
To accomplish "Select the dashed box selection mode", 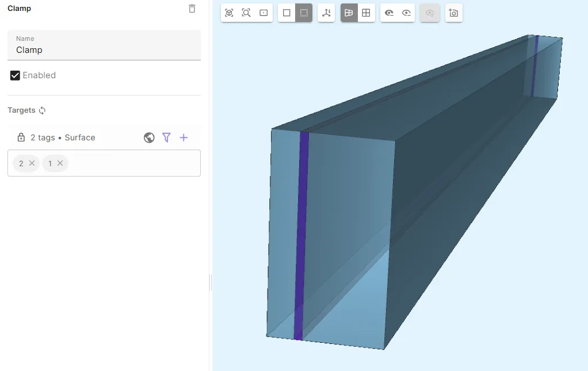I will 304,13.
